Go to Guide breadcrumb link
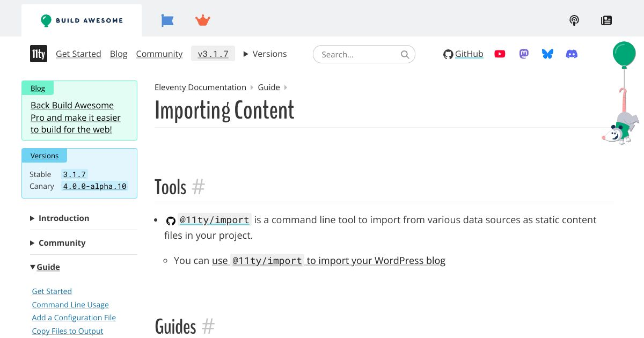Viewport: 644px width, 338px height. (x=269, y=87)
